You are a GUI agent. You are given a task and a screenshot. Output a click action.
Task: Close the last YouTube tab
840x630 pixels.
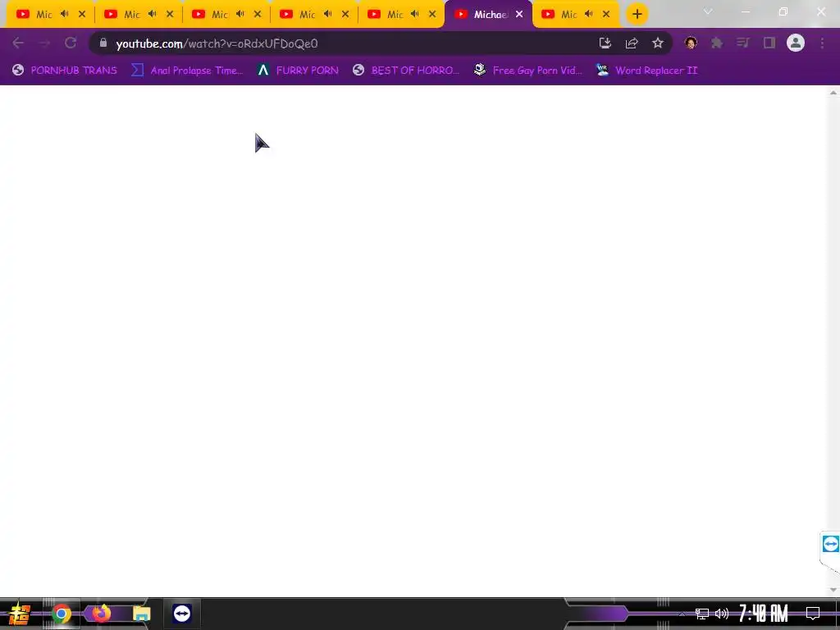pos(606,15)
